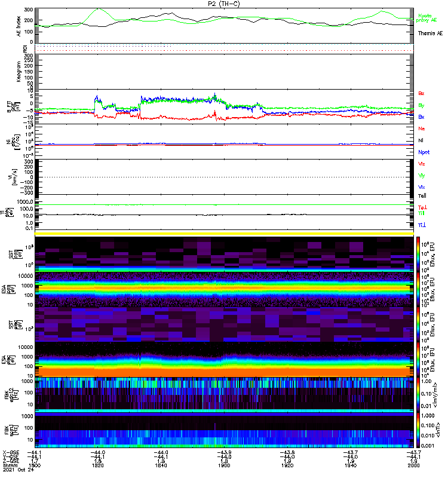Select the red Te perpendicular legend label
The width and height of the screenshot is (448, 478).
coord(422,207)
